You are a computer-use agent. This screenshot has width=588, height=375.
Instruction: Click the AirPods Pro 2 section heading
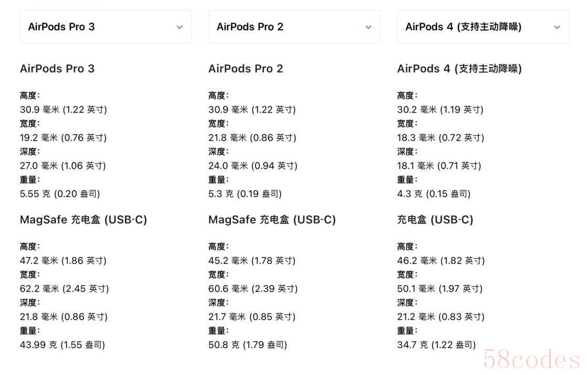[246, 69]
